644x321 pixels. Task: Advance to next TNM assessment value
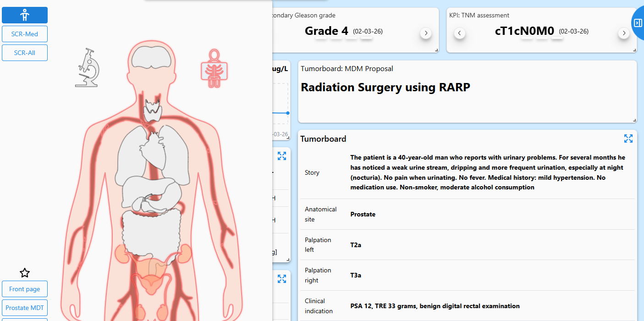[623, 33]
